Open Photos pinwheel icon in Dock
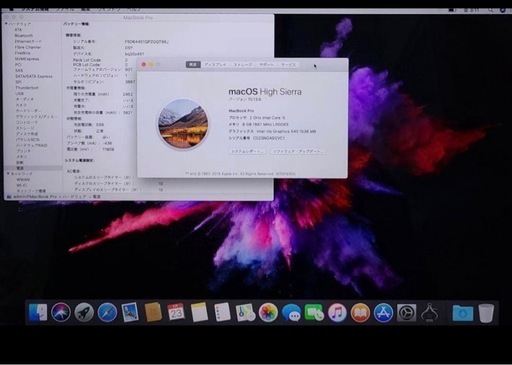This screenshot has width=512, height=365. [268, 312]
